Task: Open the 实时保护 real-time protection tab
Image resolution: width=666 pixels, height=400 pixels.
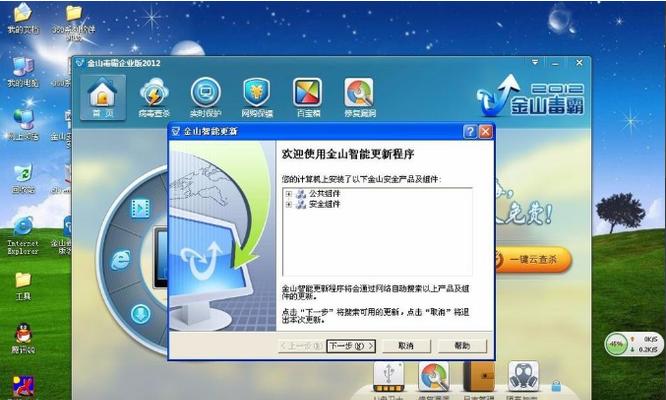Action: point(206,98)
